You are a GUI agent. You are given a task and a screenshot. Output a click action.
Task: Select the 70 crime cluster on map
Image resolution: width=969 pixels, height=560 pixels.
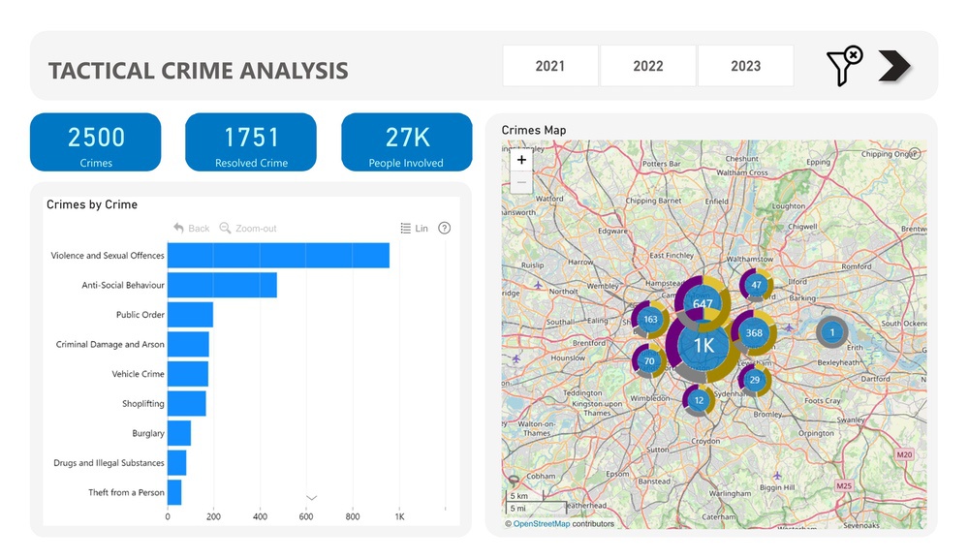point(649,361)
